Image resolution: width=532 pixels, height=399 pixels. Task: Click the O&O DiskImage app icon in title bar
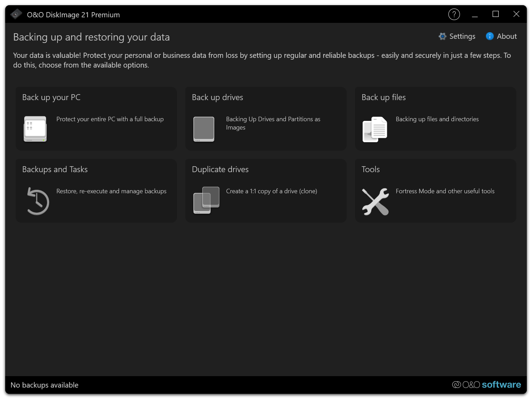click(x=16, y=14)
